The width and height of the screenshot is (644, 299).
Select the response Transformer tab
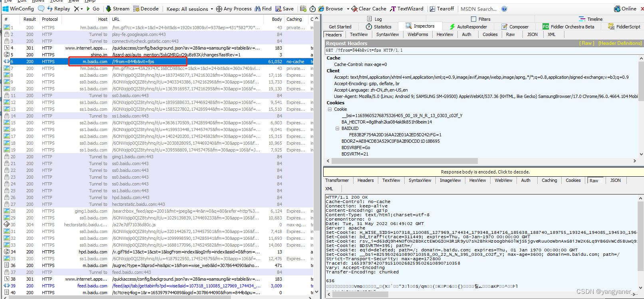[x=337, y=180]
